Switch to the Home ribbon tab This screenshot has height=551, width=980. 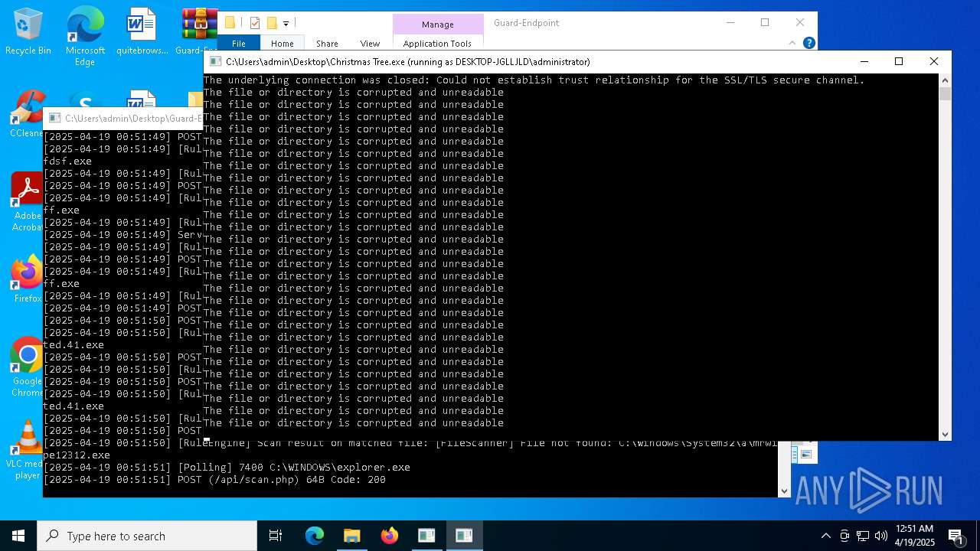coord(282,44)
